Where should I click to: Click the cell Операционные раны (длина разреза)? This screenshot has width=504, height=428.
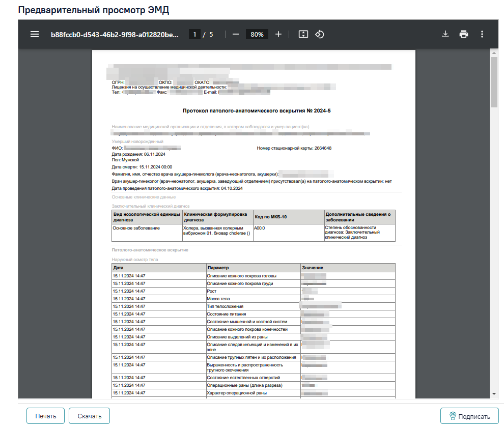[254, 385]
